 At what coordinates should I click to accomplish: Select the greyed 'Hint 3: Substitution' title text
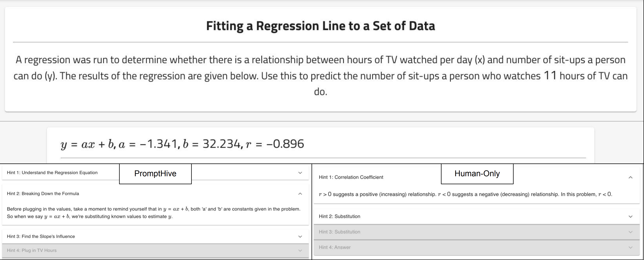[339, 232]
